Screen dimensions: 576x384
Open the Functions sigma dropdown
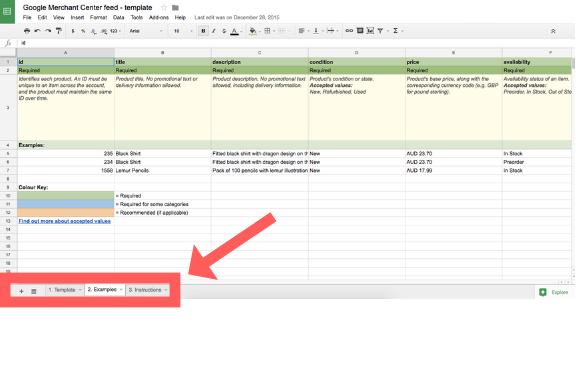397,31
